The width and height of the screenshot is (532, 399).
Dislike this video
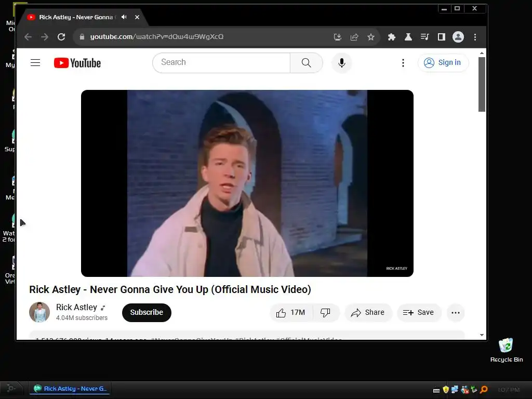click(325, 312)
